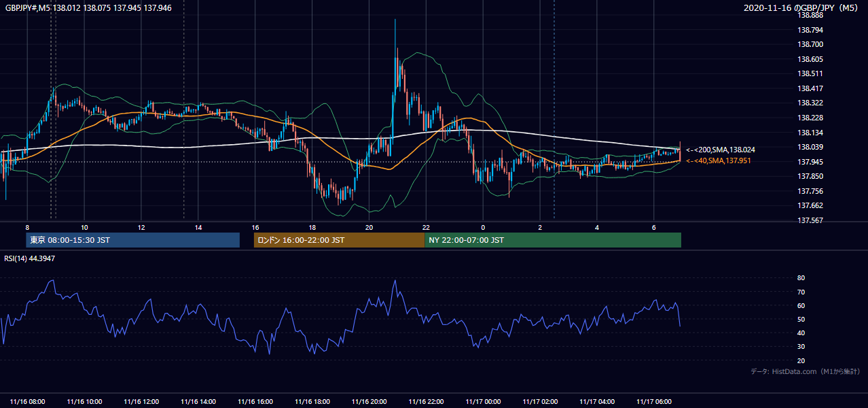Click price axis value 138.794

point(810,30)
